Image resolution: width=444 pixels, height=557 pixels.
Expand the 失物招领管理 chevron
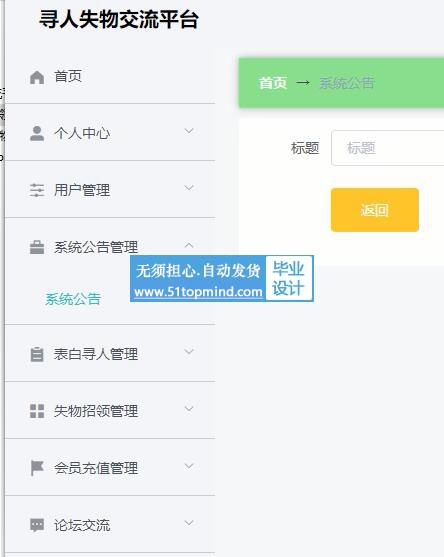[x=189, y=409]
